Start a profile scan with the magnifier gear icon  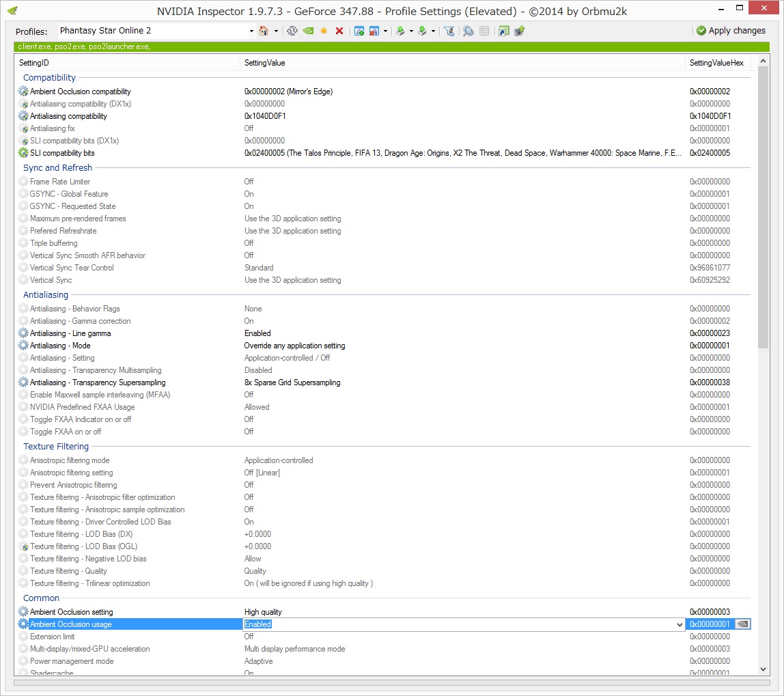tap(468, 31)
